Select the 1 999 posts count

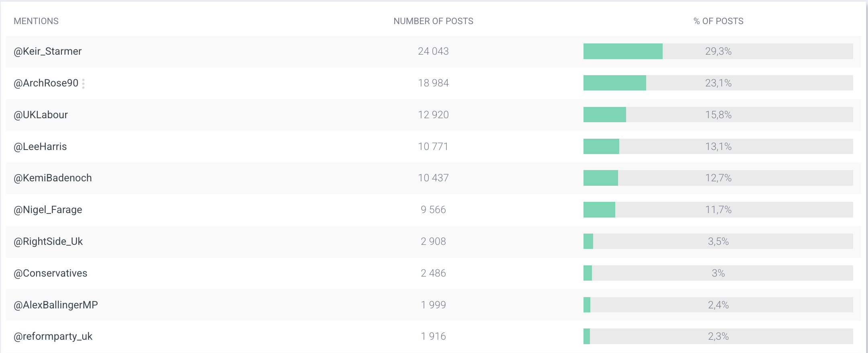coord(433,305)
